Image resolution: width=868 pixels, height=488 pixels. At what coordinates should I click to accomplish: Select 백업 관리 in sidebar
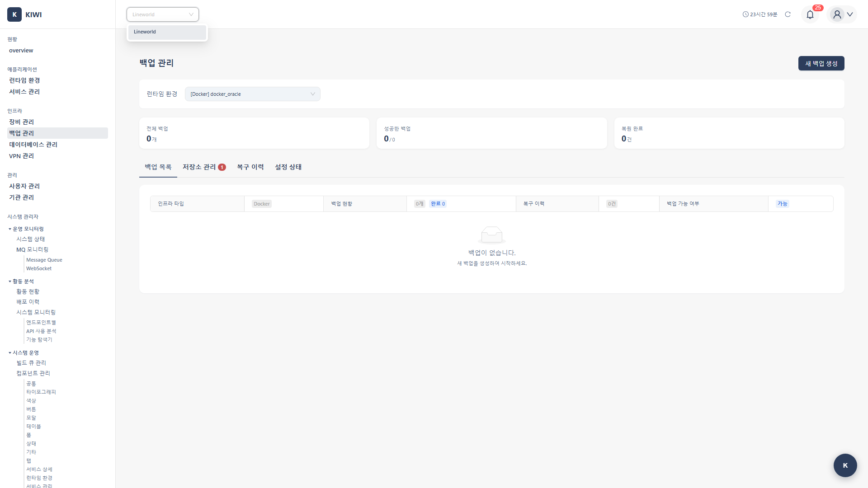pos(57,133)
